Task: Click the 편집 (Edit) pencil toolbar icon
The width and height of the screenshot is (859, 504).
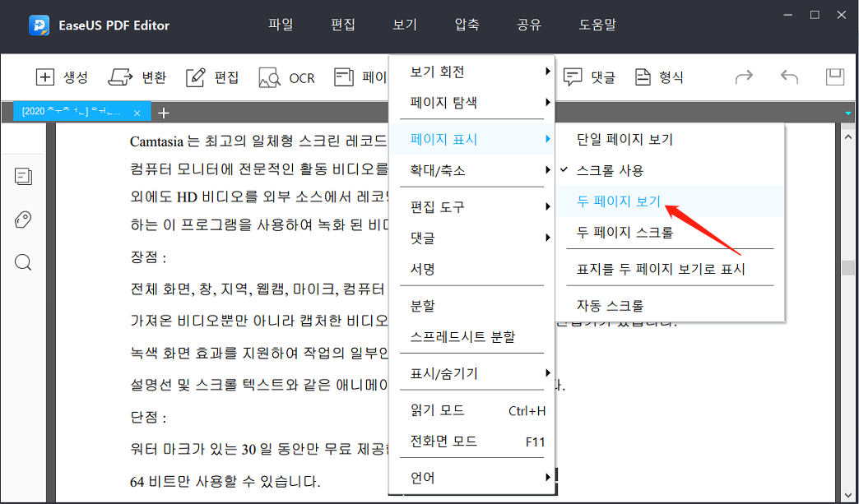Action: click(x=195, y=78)
